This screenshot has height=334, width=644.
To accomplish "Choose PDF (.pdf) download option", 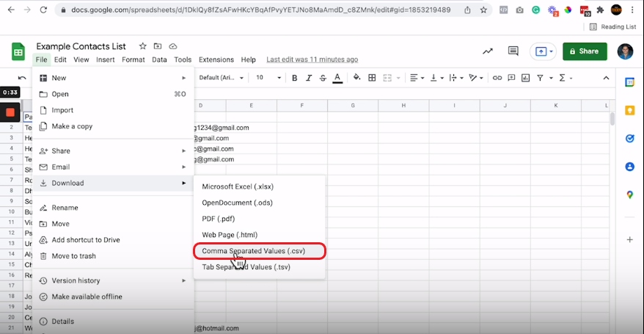I will pyautogui.click(x=259, y=219).
